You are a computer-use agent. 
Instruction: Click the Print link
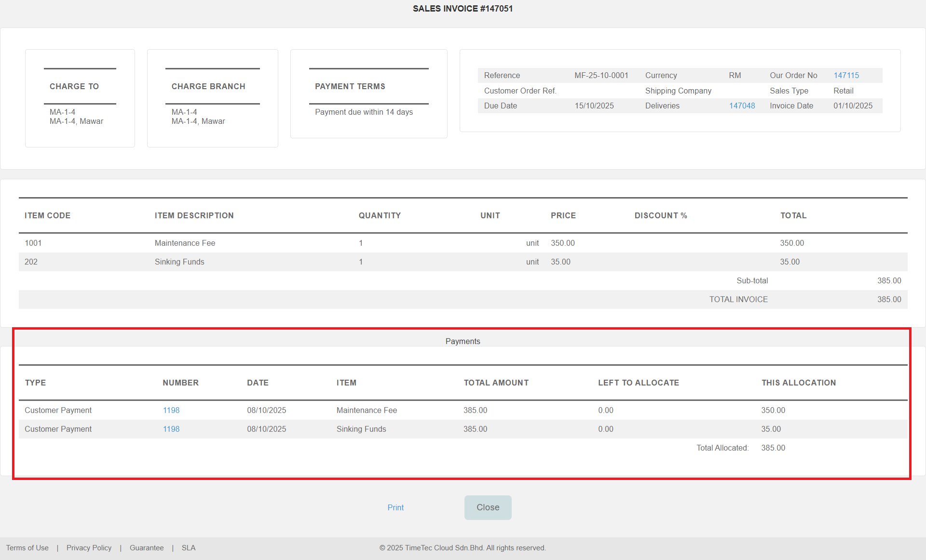(395, 507)
